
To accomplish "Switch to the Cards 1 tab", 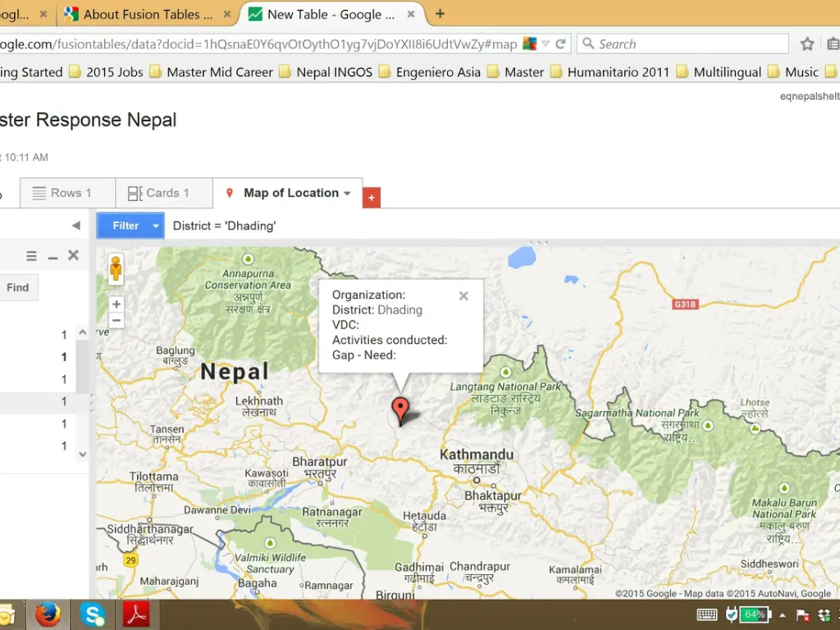I will 164,193.
